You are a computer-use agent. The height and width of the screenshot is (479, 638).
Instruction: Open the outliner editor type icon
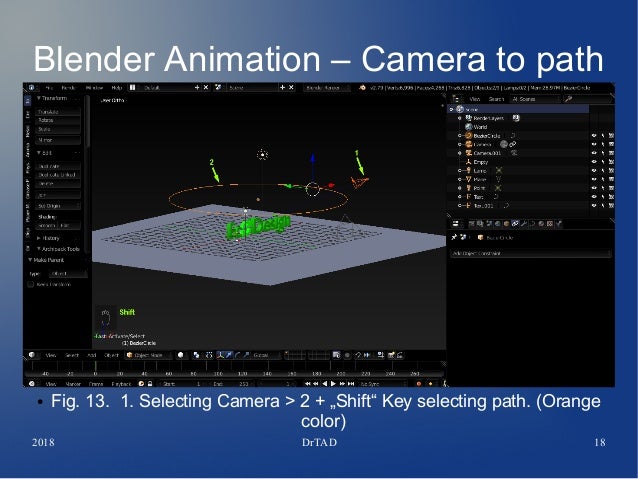click(x=457, y=99)
